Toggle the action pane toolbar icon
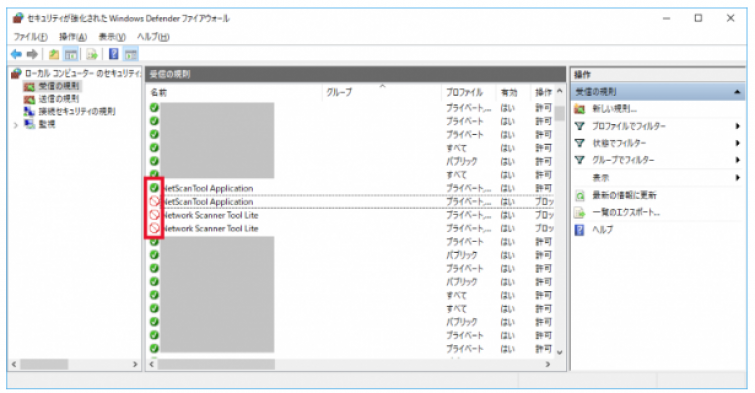The height and width of the screenshot is (393, 755). point(131,54)
